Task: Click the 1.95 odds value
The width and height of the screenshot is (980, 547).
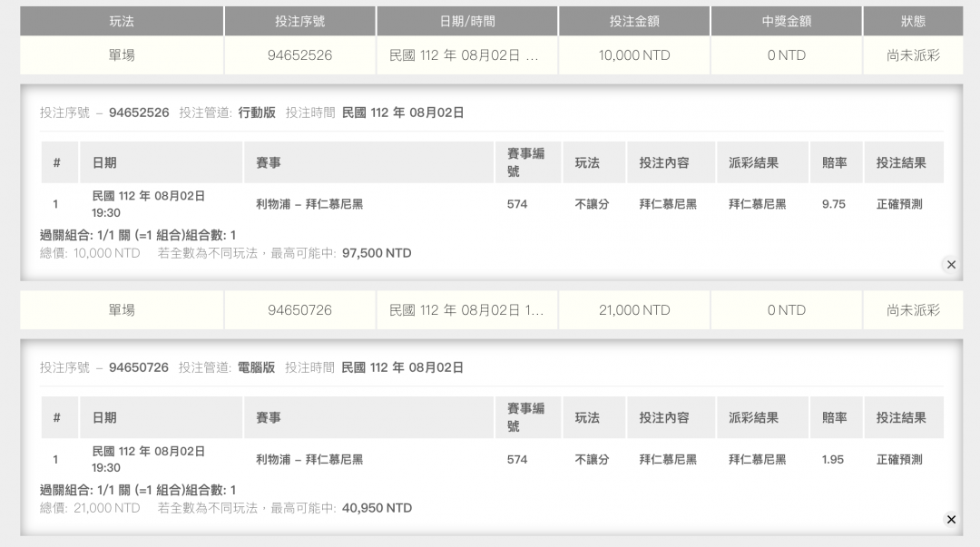Action: click(833, 460)
